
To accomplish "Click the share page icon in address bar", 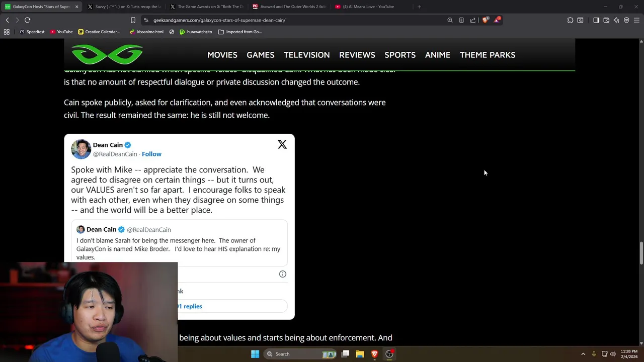I will [x=473, y=20].
